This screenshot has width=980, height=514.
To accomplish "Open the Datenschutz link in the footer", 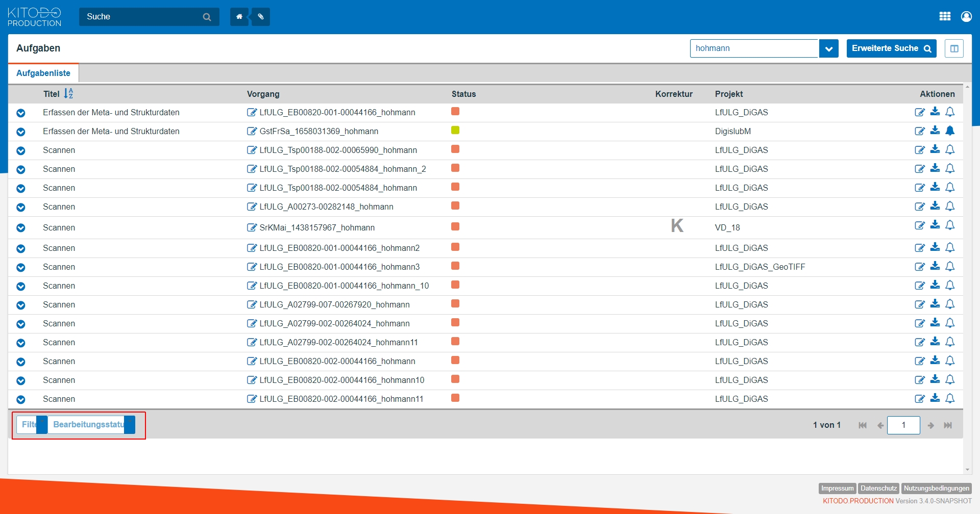I will [x=878, y=488].
